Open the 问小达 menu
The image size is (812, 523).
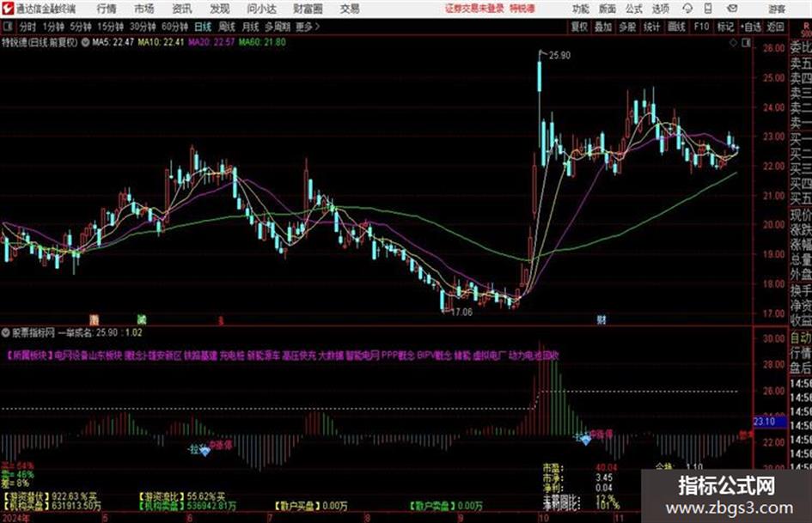click(261, 9)
